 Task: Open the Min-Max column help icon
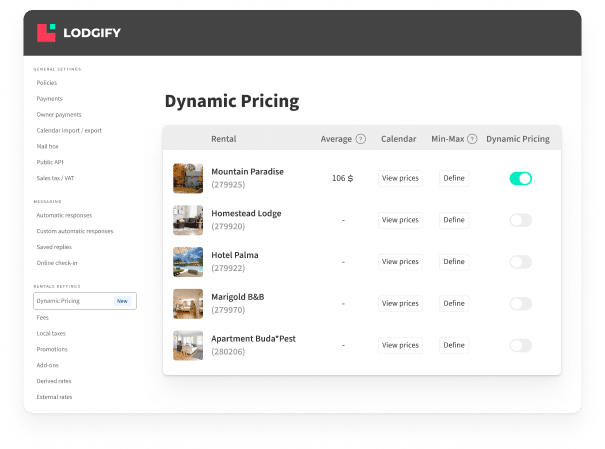[472, 139]
